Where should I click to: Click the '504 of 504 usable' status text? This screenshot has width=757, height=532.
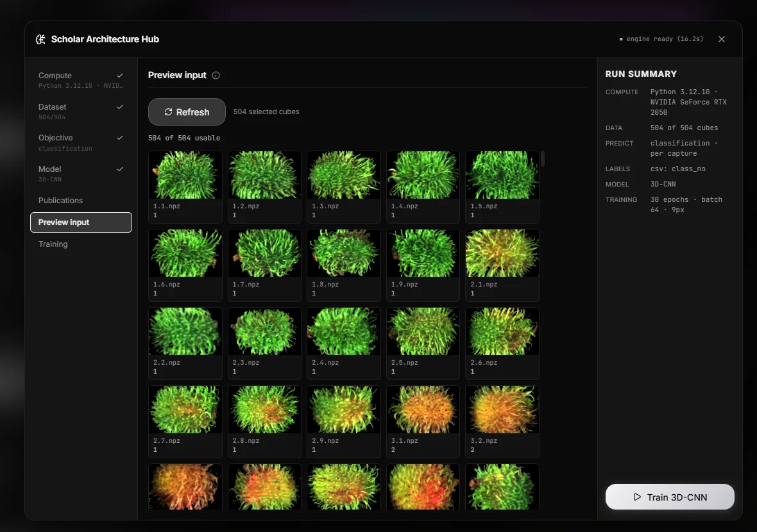point(184,138)
